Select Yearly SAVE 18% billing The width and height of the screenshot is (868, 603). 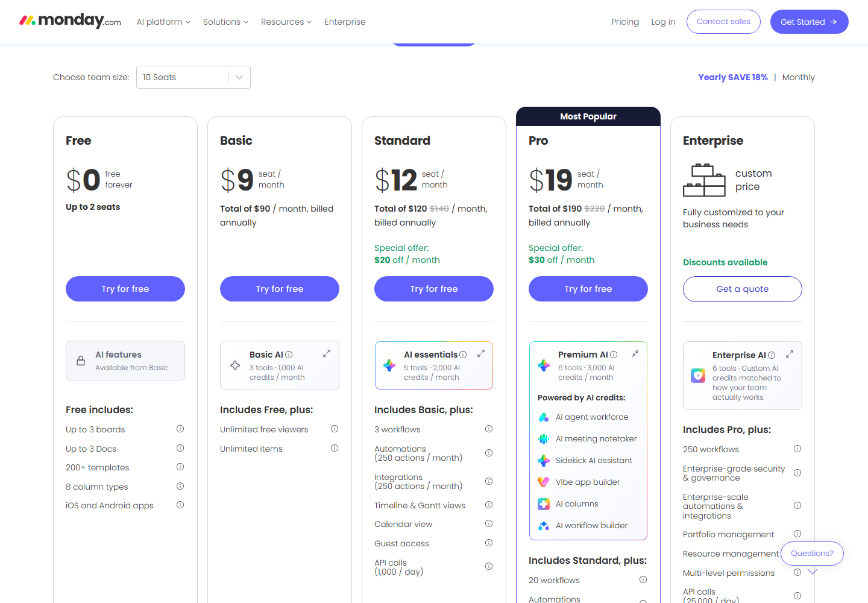733,77
